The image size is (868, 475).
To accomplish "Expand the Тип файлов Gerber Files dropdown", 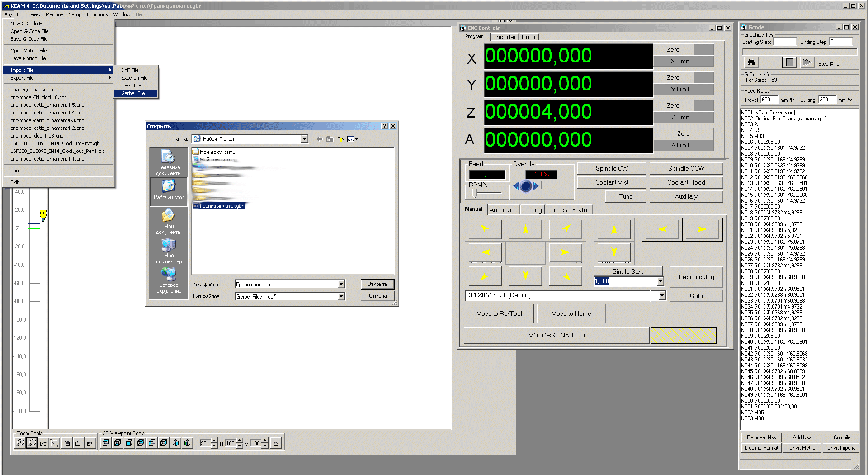I will (341, 296).
